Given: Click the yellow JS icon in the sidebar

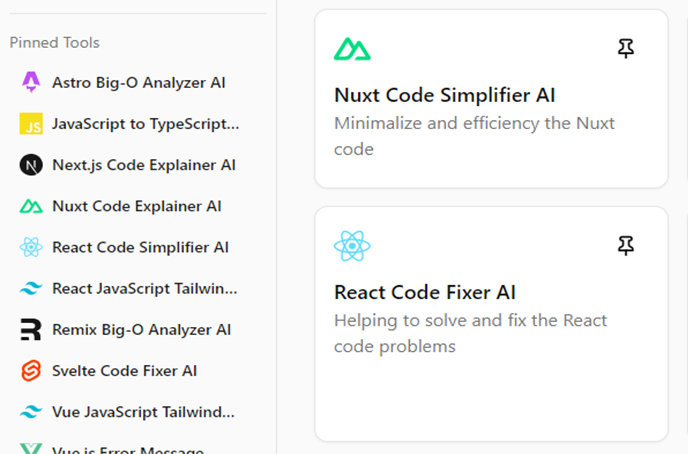Looking at the screenshot, I should coord(31,124).
